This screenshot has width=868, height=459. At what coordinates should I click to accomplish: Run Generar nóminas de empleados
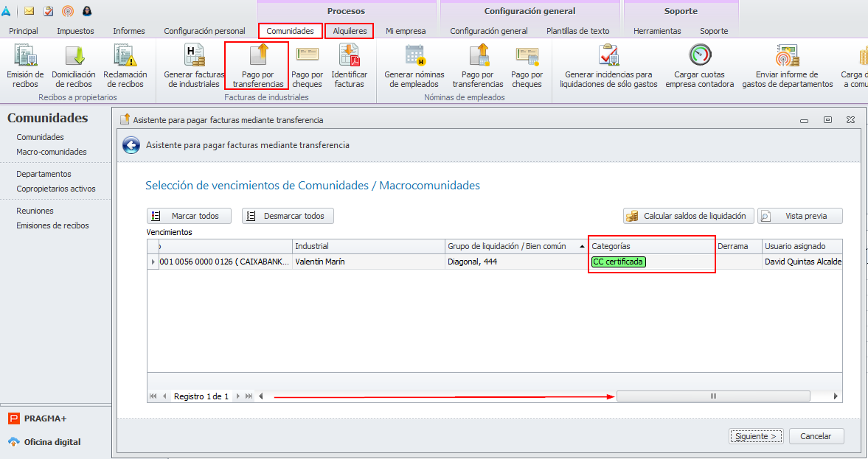coord(414,66)
